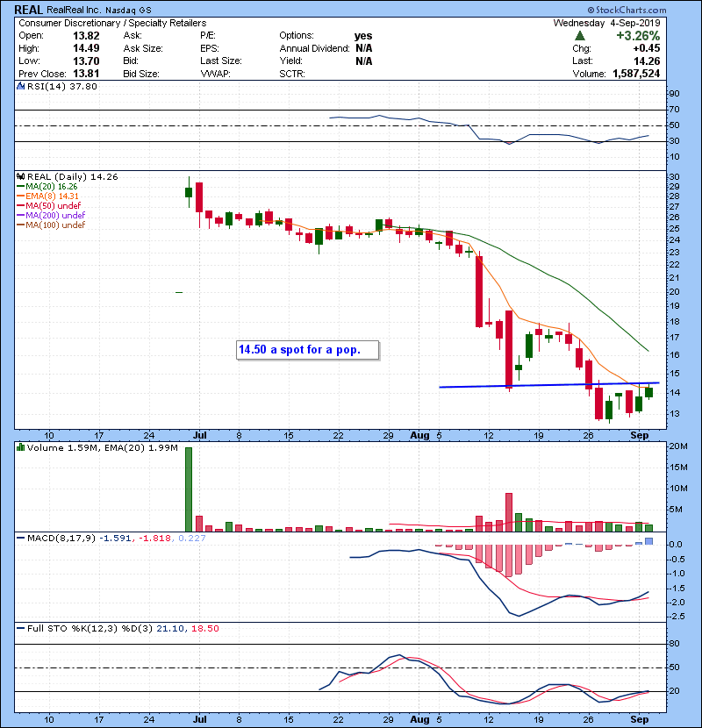The image size is (702, 728).
Task: Click the Chg value +0.45
Action: point(647,48)
